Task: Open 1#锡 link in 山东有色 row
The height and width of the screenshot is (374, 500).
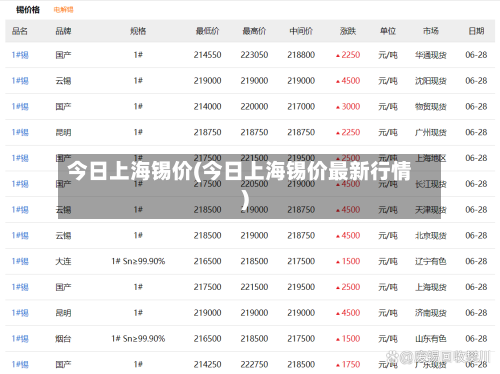Action: 20,339
